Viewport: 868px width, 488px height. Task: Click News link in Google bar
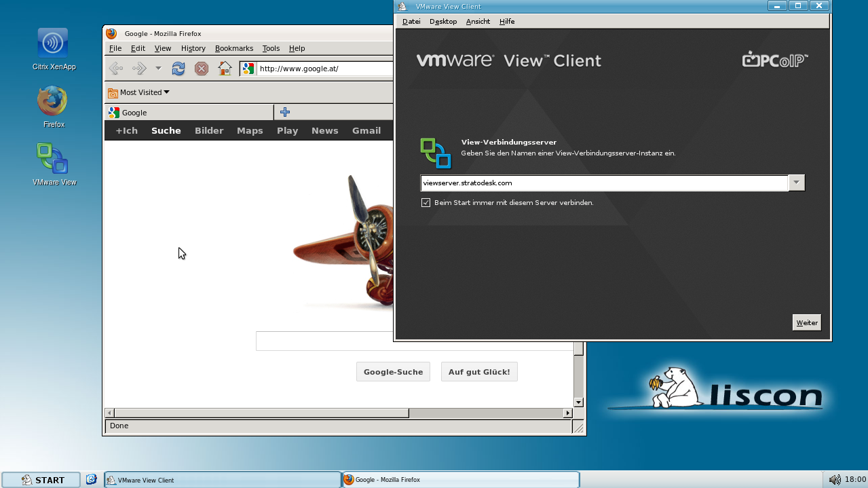tap(325, 130)
